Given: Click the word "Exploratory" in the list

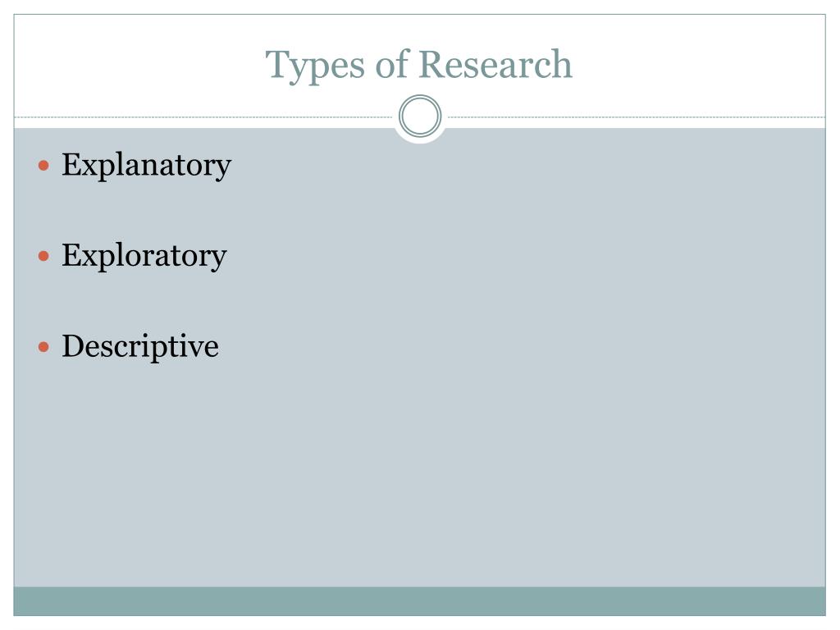Looking at the screenshot, I should coord(144,256).
